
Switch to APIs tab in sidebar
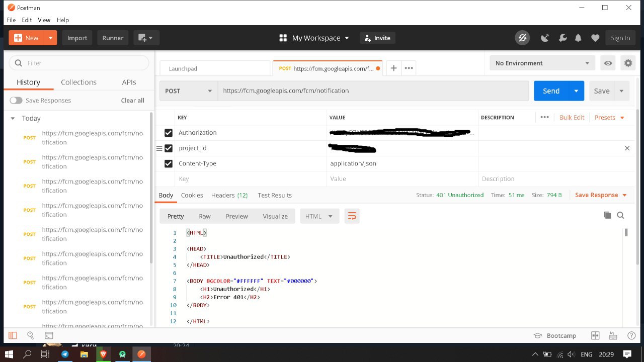tap(129, 82)
